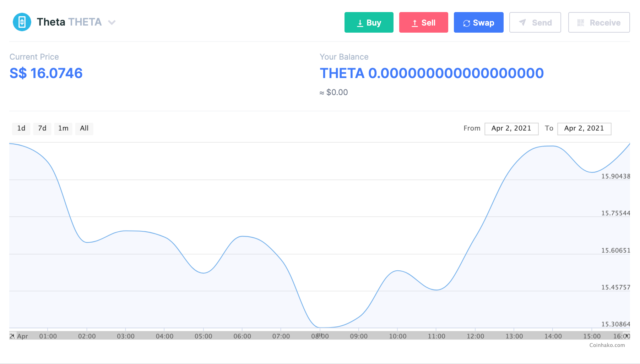Click the THETA 0.00000000000000000 balance value
Image resolution: width=640 pixels, height=364 pixels.
tap(432, 73)
